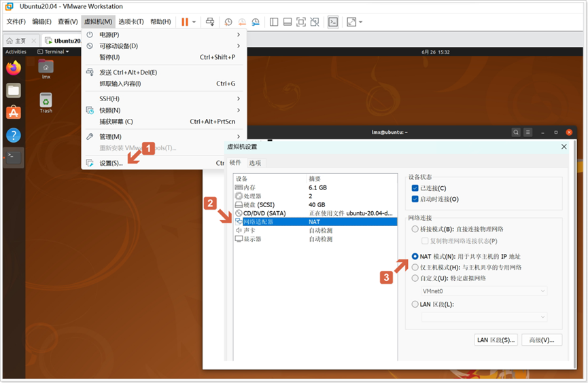Select the 声卡 device row
This screenshot has height=383, width=588.
315,230
